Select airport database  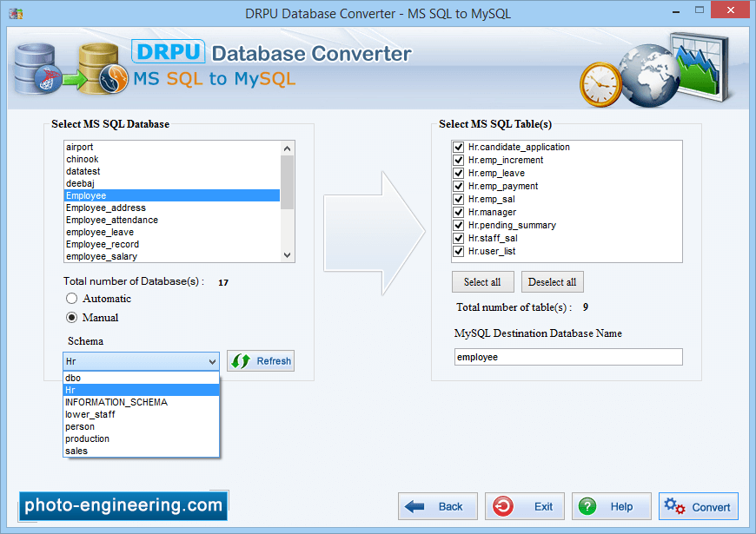pyautogui.click(x=172, y=147)
